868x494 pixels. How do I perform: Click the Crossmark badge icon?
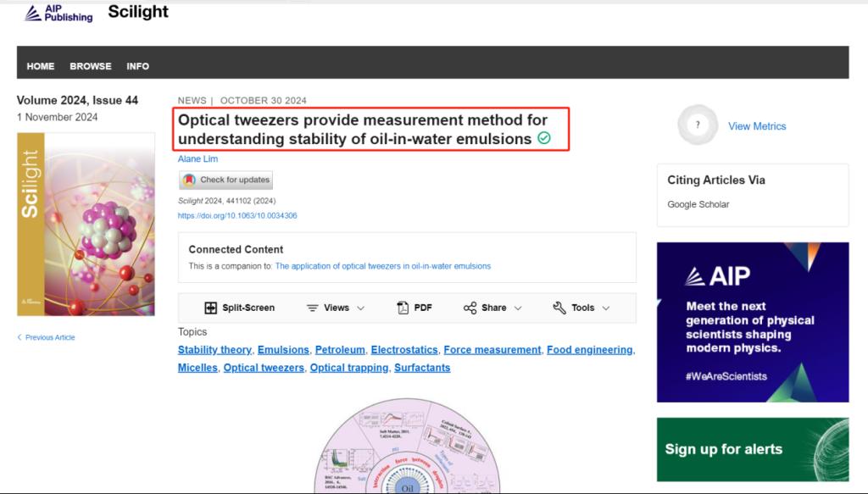[x=189, y=180]
